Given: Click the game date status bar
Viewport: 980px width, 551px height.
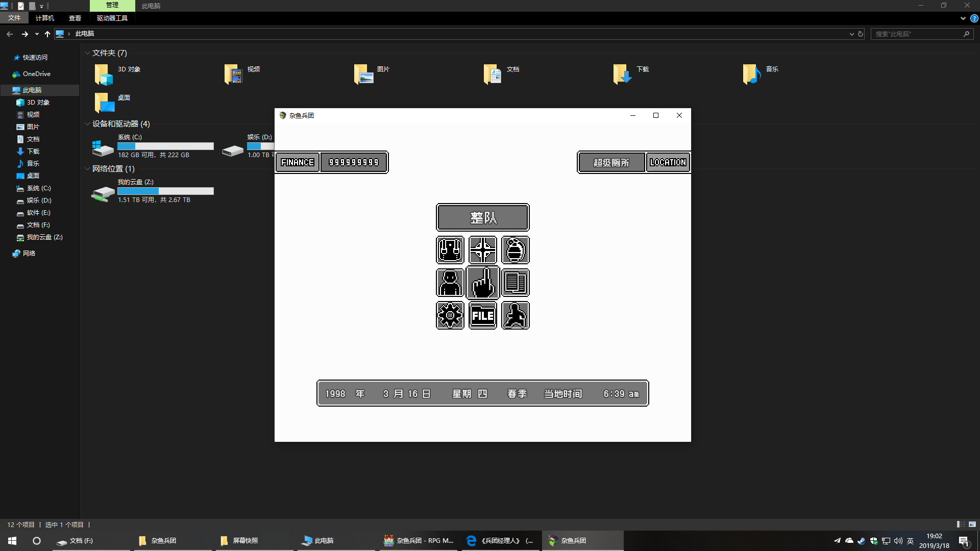Looking at the screenshot, I should tap(482, 393).
